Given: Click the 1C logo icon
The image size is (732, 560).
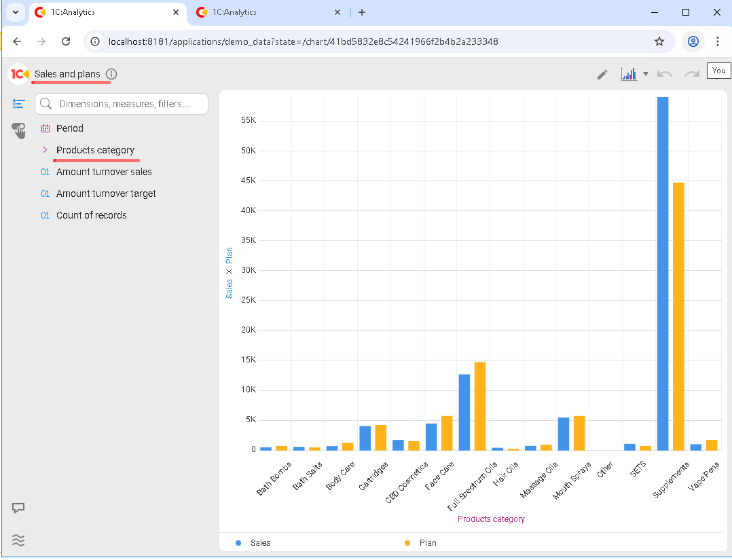Looking at the screenshot, I should click(x=19, y=74).
